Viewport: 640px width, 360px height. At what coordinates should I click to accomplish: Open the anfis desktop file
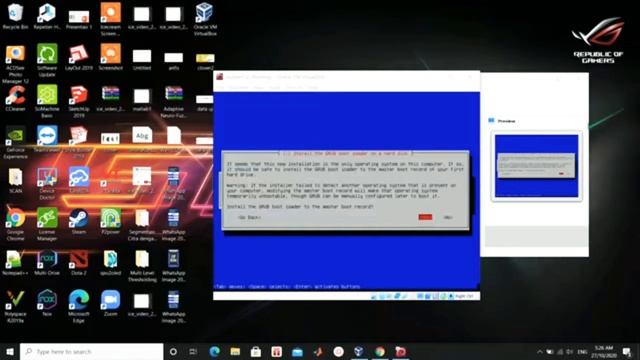173,60
